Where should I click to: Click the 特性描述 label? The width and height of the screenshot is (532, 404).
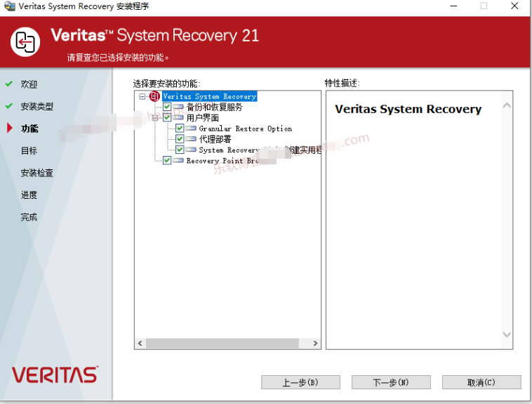(342, 83)
